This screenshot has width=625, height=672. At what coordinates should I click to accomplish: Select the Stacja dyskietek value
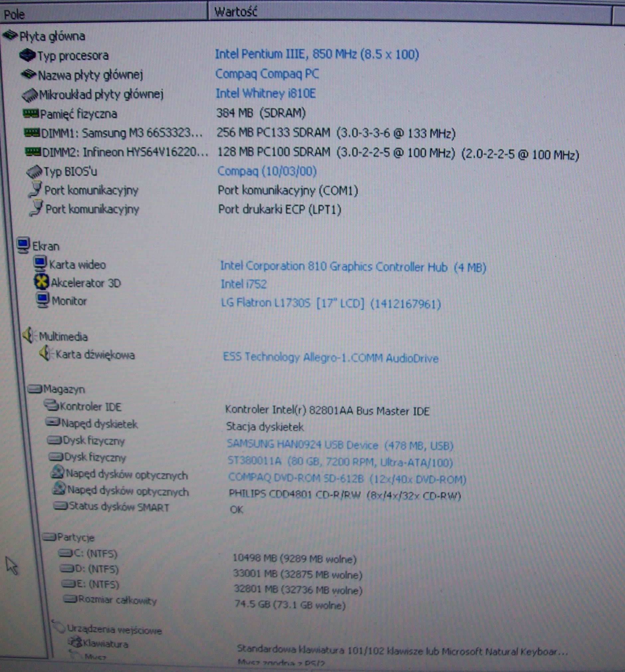(x=265, y=427)
